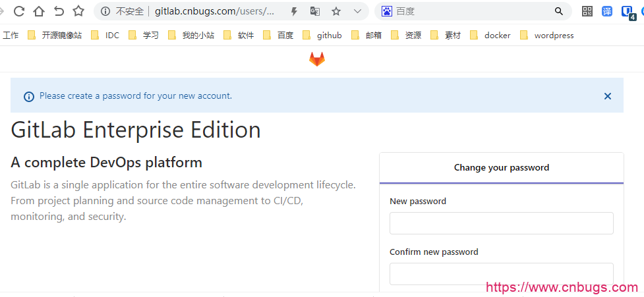Click the New password input field
This screenshot has width=644, height=297.
pos(501,223)
